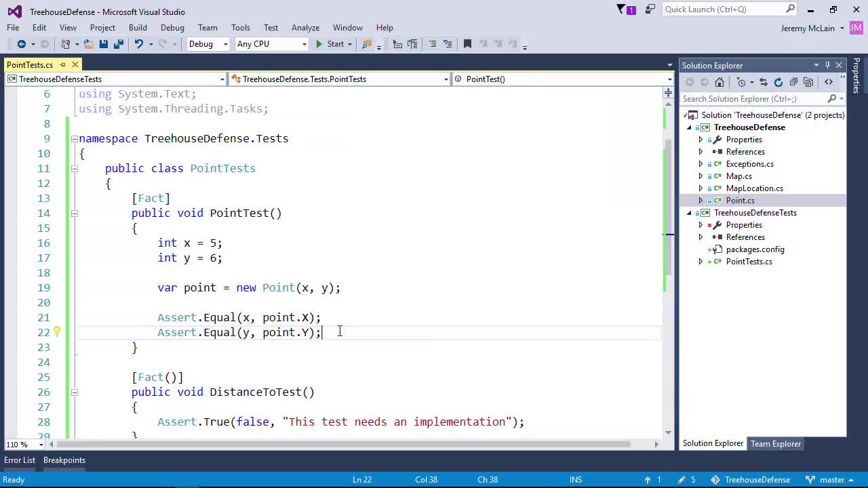Click the Save All toolbar icon
The height and width of the screenshot is (488, 868).
117,43
